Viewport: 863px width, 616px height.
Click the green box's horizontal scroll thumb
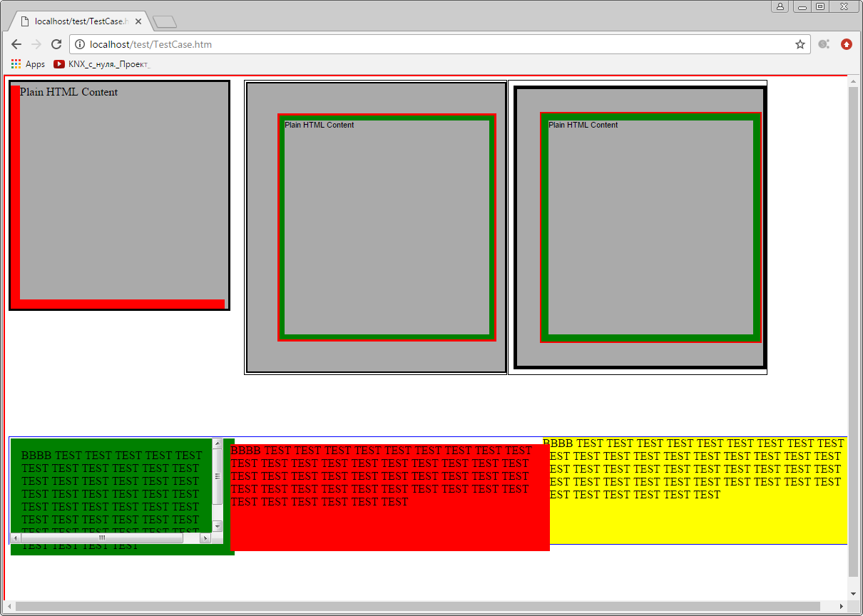coord(101,538)
